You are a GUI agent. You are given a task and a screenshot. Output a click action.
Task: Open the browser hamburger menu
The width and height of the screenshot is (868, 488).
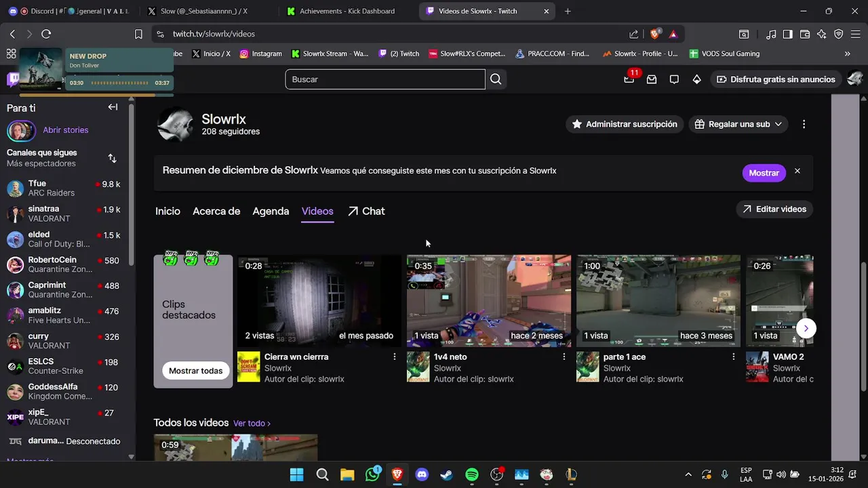pyautogui.click(x=855, y=34)
